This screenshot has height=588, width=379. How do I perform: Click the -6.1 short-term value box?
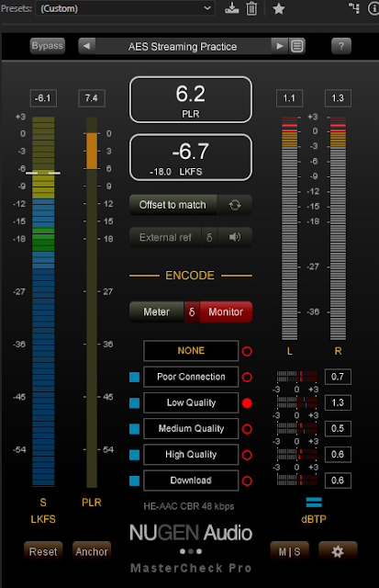pyautogui.click(x=43, y=98)
